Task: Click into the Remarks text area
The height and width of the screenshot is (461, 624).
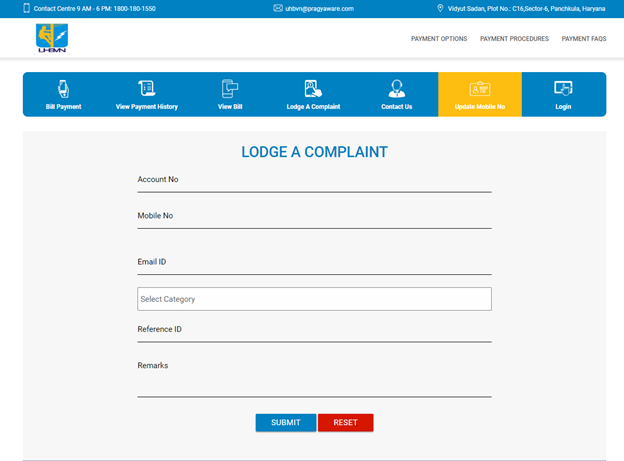Action: click(x=314, y=377)
